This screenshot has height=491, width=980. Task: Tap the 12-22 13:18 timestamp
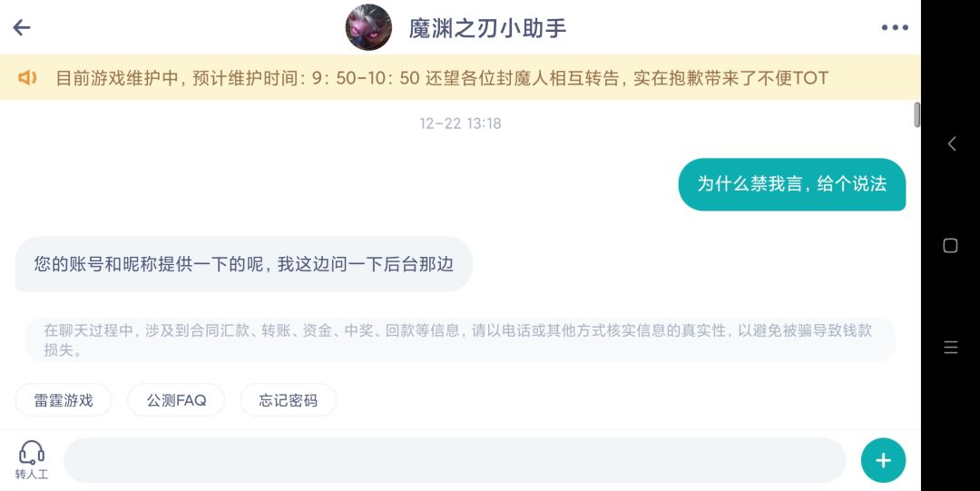tap(460, 123)
